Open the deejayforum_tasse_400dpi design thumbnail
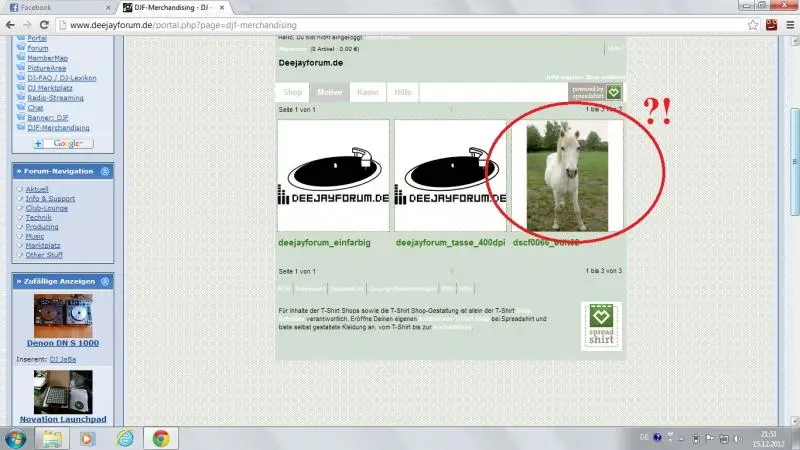 tap(450, 176)
